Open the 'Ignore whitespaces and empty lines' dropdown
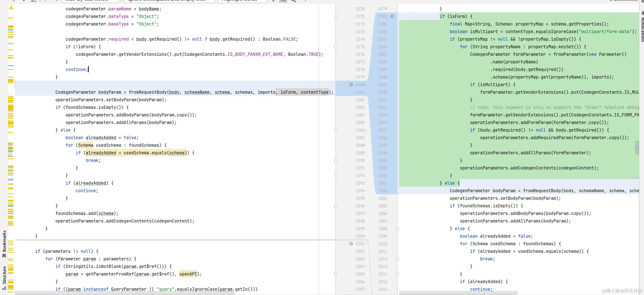 (169, 1)
